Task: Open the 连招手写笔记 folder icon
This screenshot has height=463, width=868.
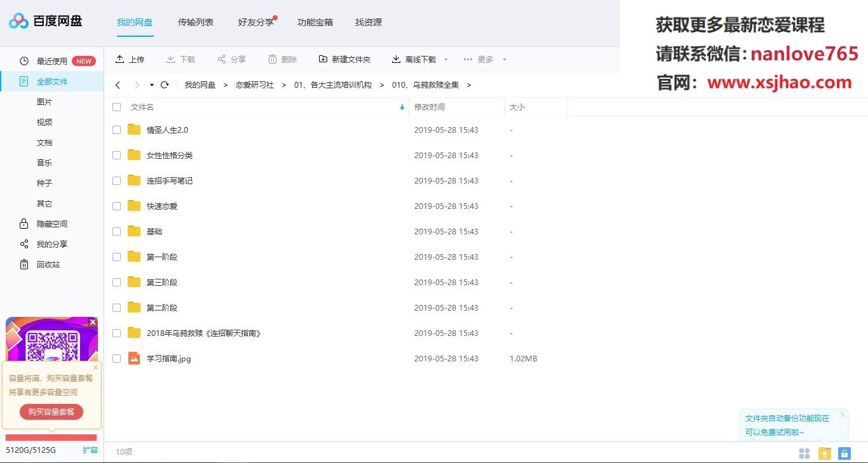Action: tap(133, 180)
